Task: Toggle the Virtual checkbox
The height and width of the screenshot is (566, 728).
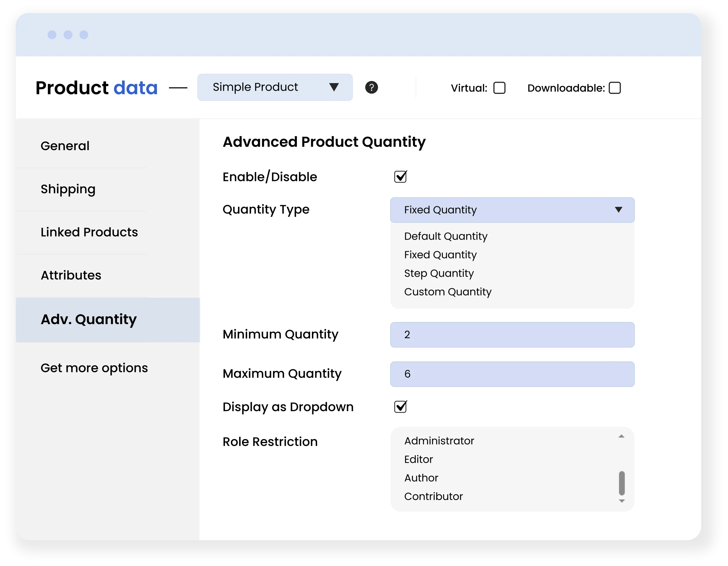Action: point(499,88)
